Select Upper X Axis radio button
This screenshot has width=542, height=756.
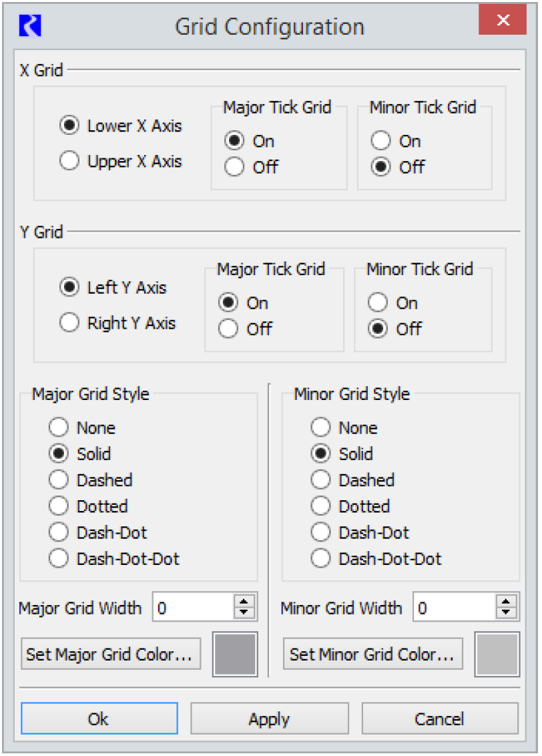click(x=69, y=161)
